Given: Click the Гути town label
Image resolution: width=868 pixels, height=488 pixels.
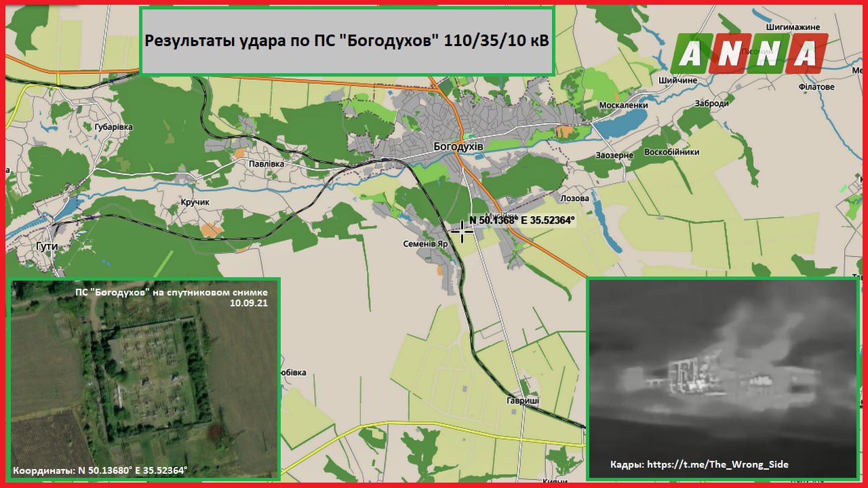Looking at the screenshot, I should pos(47,247).
